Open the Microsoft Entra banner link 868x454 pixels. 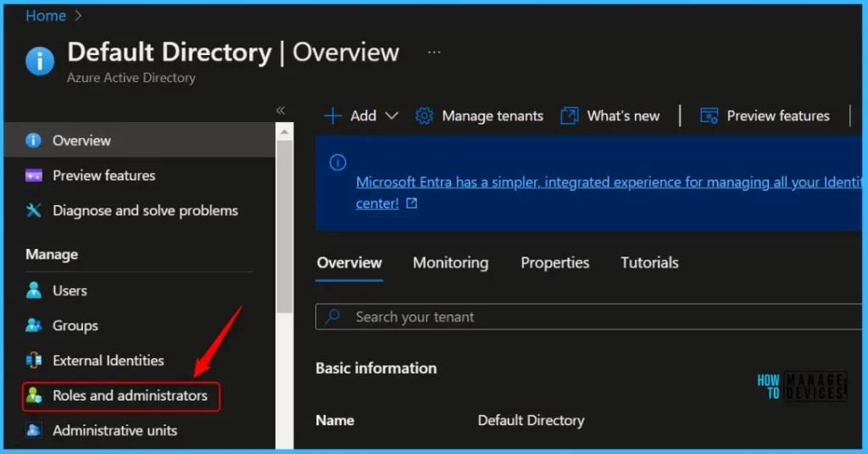[x=609, y=182]
